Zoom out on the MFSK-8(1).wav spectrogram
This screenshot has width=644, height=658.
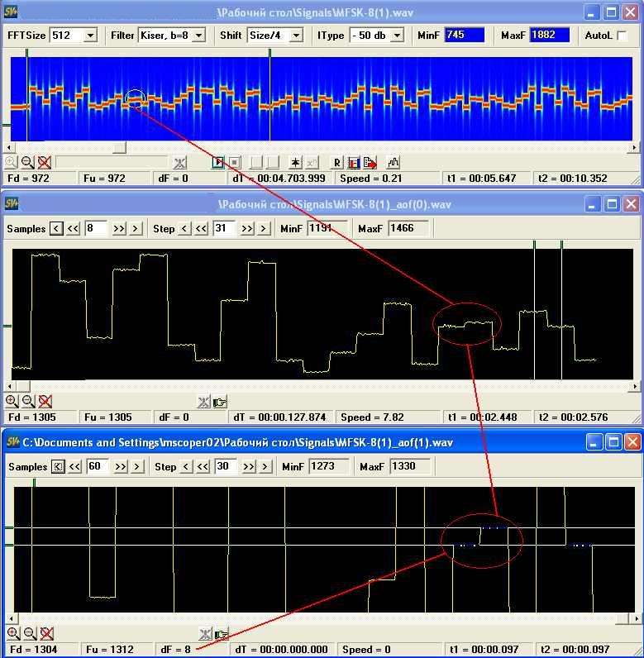pyautogui.click(x=27, y=162)
